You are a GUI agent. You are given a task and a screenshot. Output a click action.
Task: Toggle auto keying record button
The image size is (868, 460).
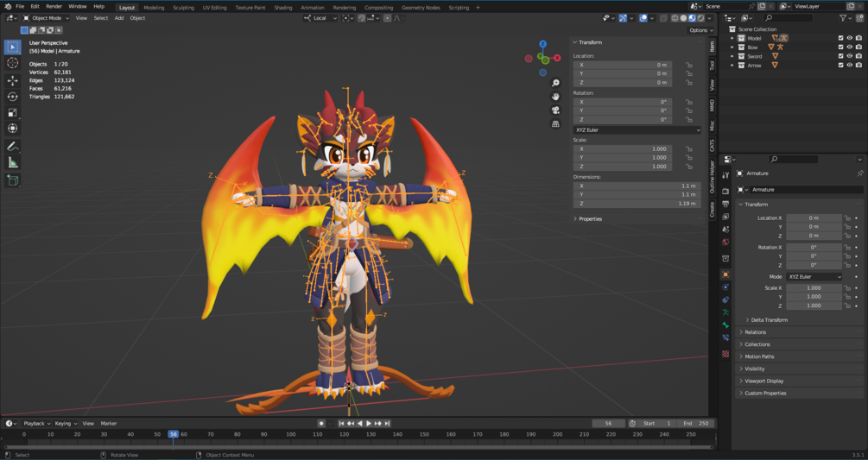(x=321, y=424)
